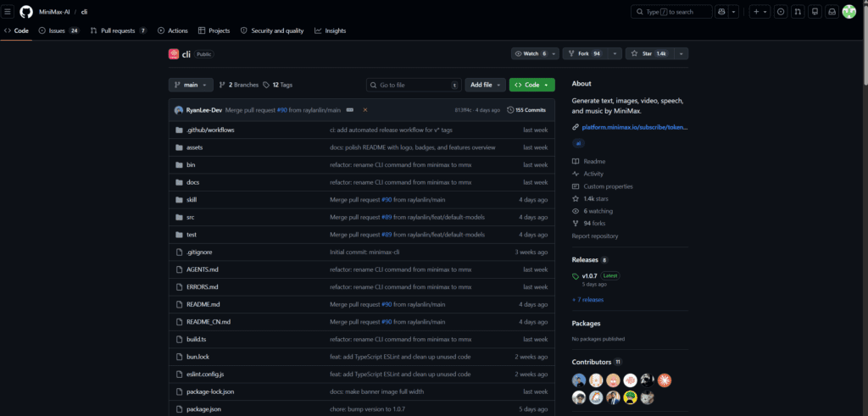Switch to the Code tab
The width and height of the screenshot is (868, 416).
click(x=16, y=31)
